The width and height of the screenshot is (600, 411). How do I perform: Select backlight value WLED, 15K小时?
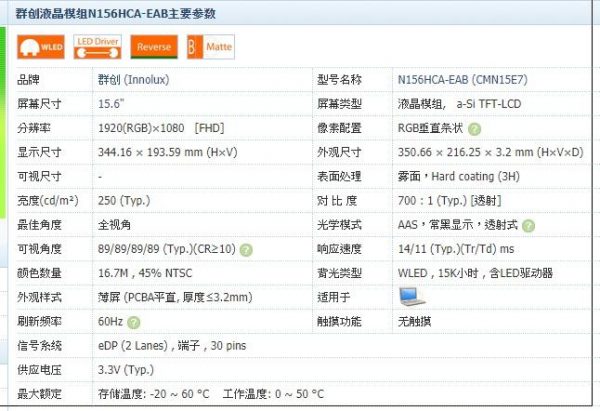coord(476,273)
